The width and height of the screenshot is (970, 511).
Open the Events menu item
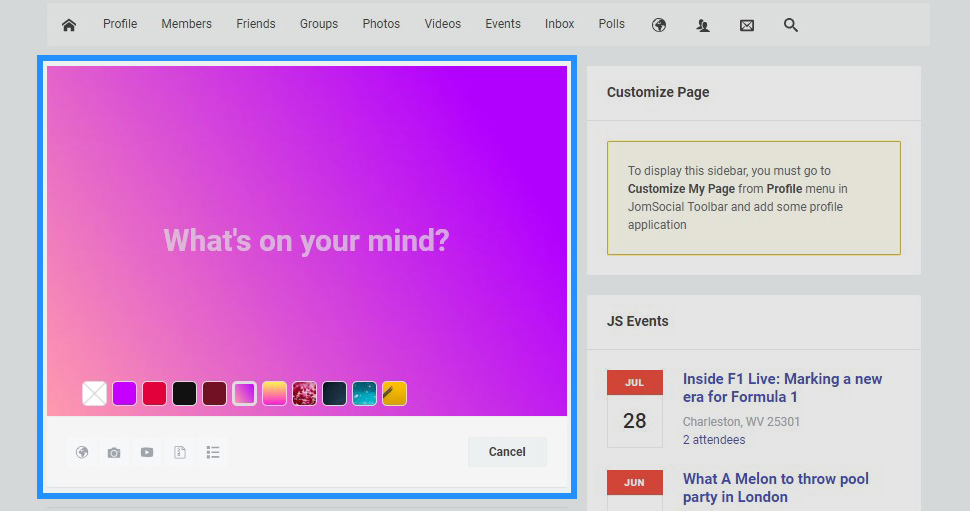[x=502, y=24]
